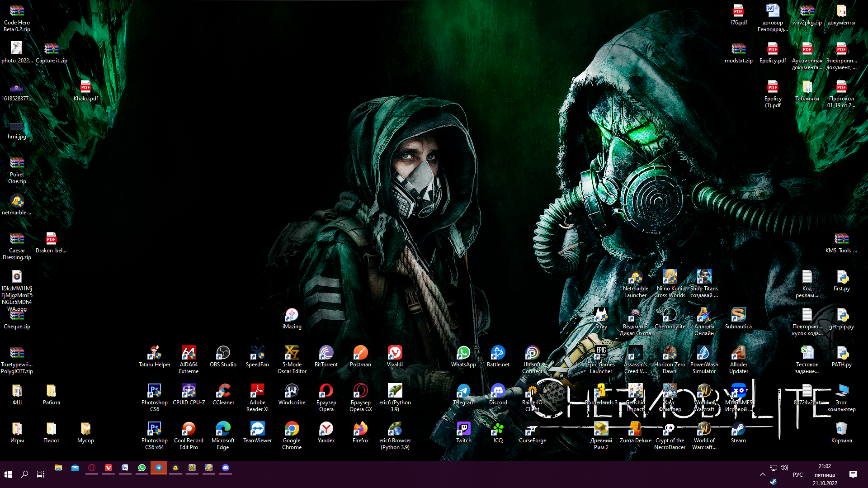Select the BitTorrent desktop icon
The height and width of the screenshot is (488, 868).
pos(326,356)
